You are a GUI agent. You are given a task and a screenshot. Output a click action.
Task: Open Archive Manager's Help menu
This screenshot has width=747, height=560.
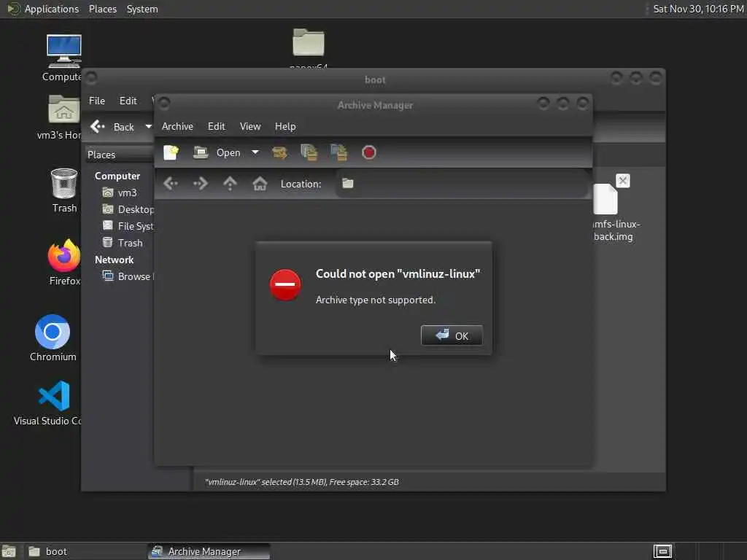pyautogui.click(x=285, y=126)
